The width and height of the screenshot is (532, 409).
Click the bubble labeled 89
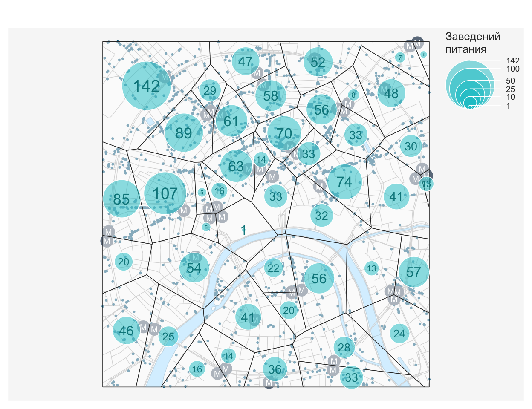coord(184,133)
